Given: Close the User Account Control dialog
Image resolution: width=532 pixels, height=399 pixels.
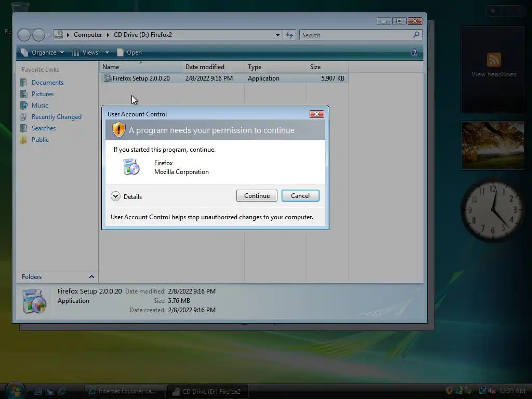Looking at the screenshot, I should click(x=316, y=114).
